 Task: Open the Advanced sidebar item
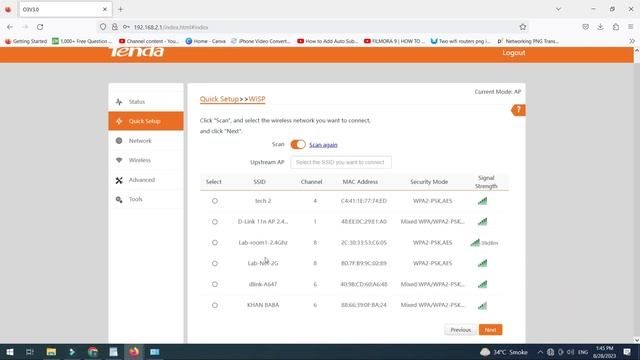click(x=146, y=180)
